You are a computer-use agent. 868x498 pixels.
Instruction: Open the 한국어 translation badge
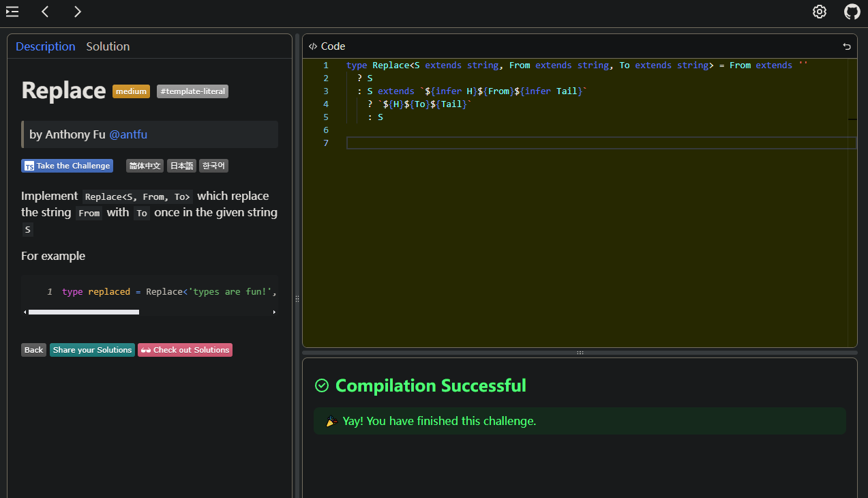[x=213, y=166]
